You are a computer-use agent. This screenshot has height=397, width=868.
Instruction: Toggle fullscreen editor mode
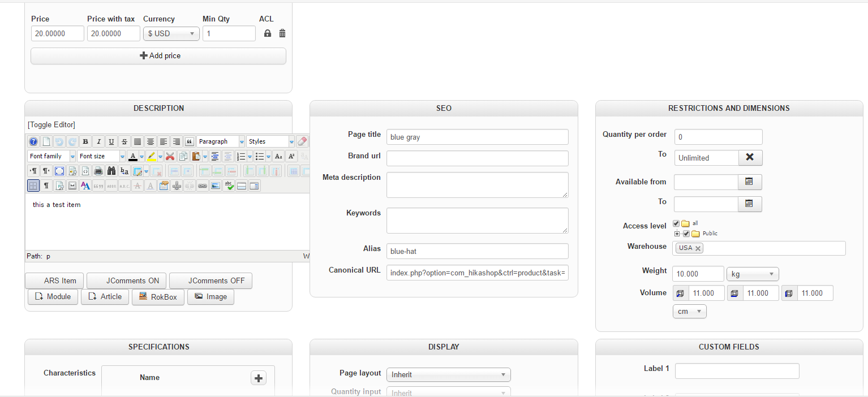coord(59,171)
